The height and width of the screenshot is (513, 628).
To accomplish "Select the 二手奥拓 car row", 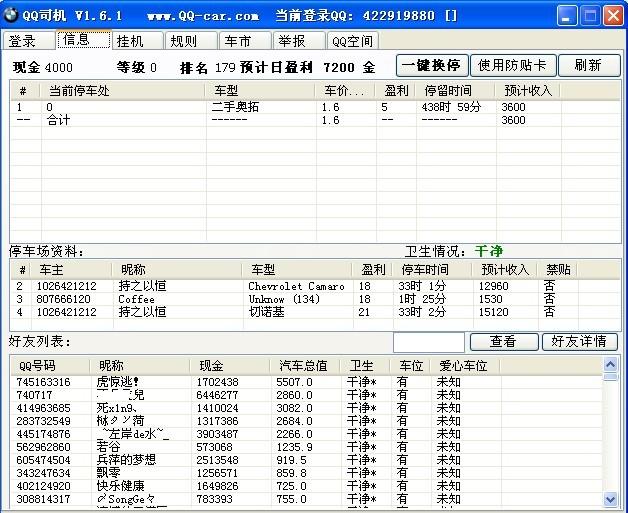I will (315, 107).
